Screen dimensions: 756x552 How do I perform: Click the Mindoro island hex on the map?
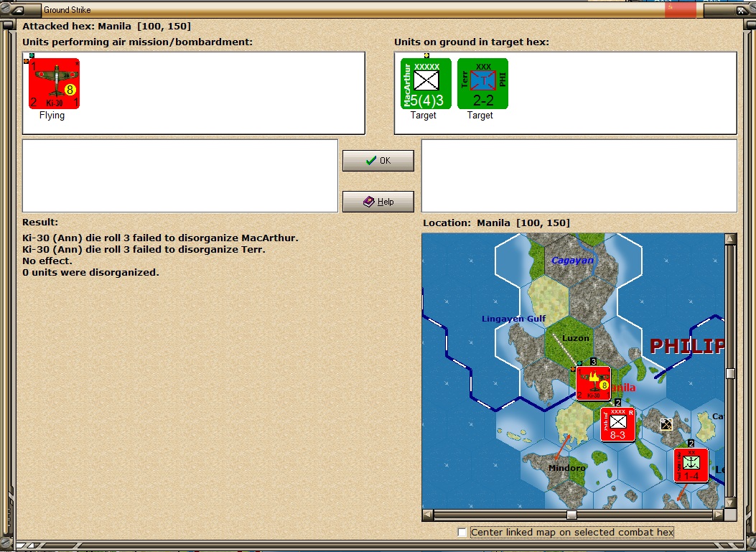pos(569,467)
